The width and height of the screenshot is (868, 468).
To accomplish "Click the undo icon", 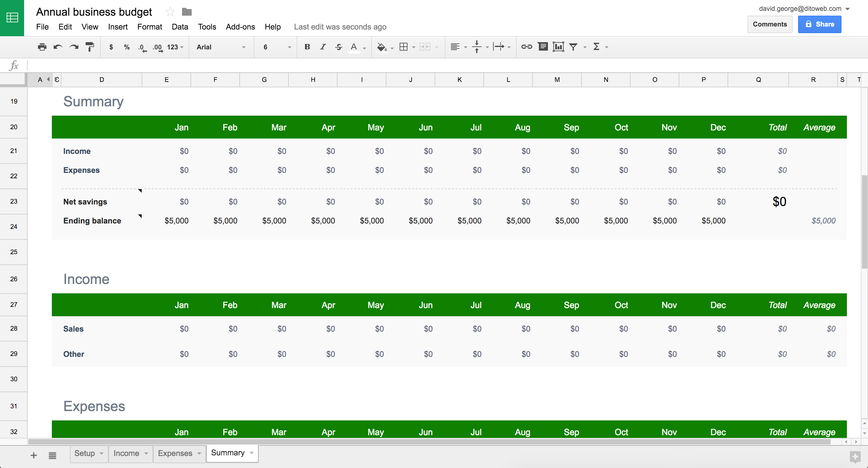I will [58, 47].
